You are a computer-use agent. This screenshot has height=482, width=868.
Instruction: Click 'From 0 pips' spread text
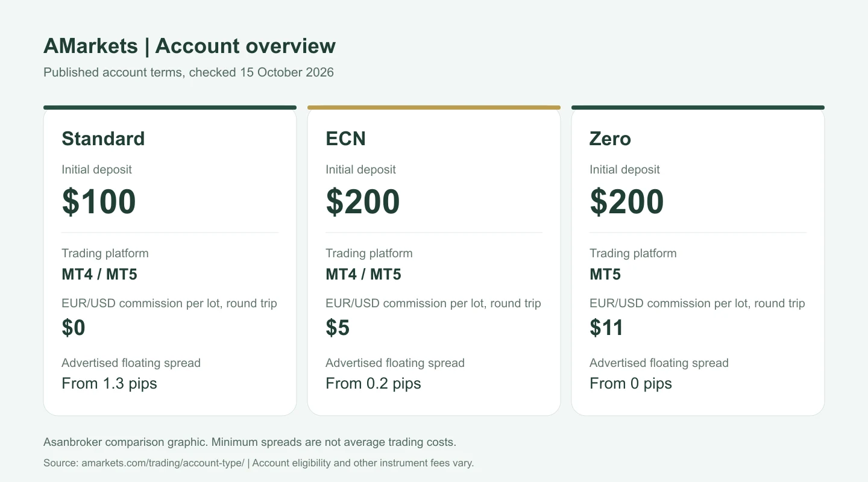click(631, 384)
